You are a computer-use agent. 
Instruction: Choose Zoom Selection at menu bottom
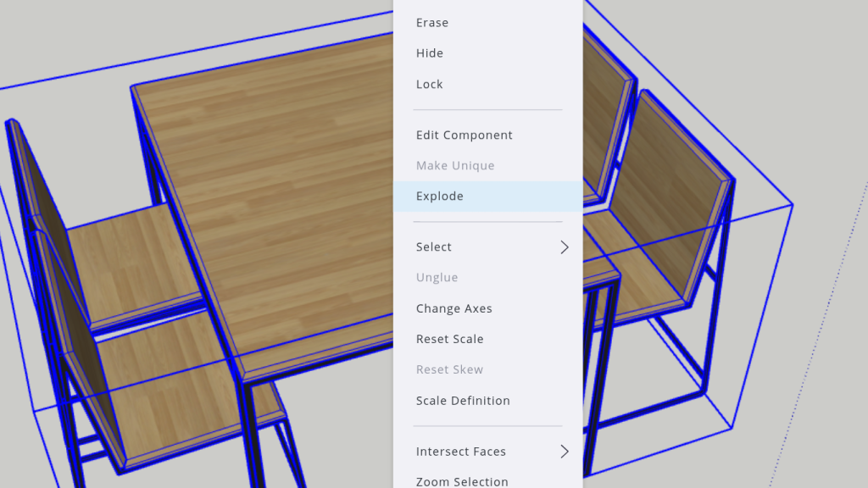(x=462, y=481)
